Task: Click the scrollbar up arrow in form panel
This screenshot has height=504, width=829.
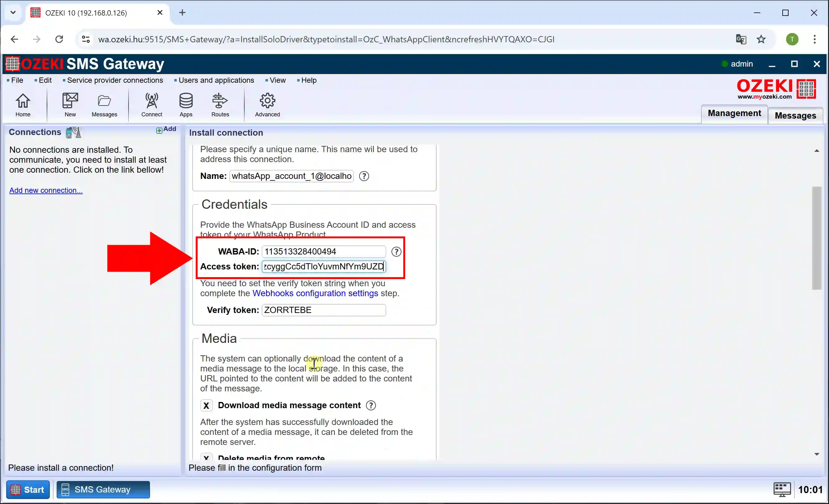Action: [817, 151]
